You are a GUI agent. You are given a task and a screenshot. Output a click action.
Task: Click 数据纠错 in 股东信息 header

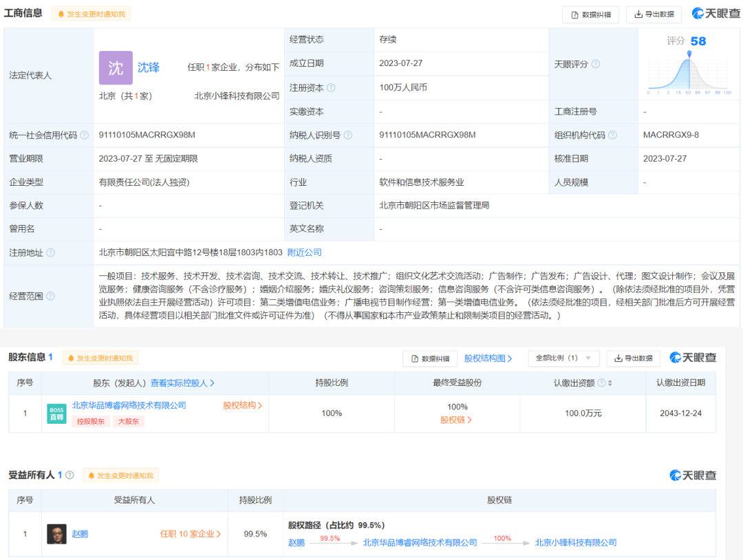pos(430,358)
